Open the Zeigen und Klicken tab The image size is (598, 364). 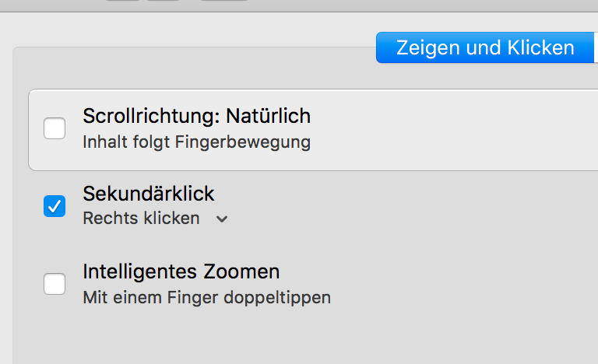[x=485, y=47]
